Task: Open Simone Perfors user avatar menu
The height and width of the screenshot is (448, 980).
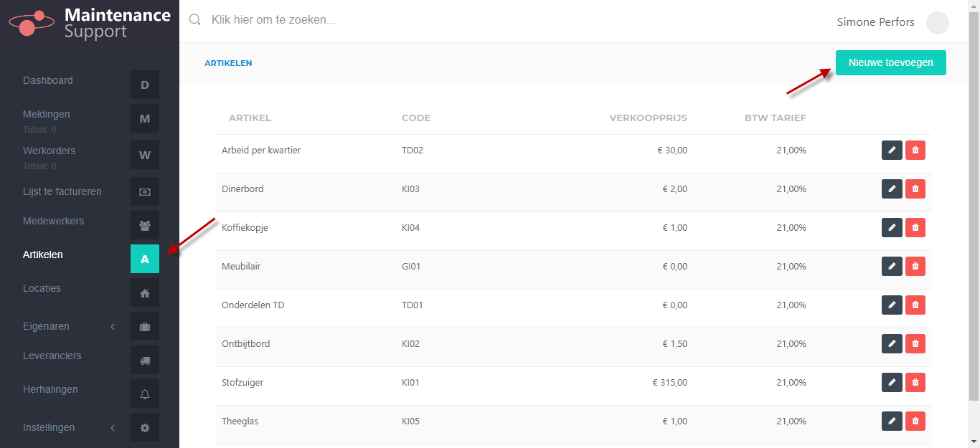Action: point(938,22)
